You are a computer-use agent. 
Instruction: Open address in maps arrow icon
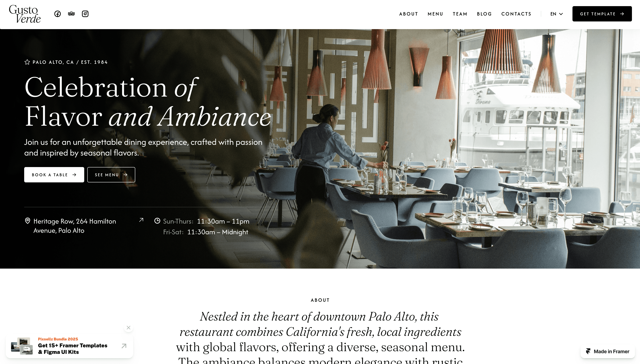coord(141,220)
